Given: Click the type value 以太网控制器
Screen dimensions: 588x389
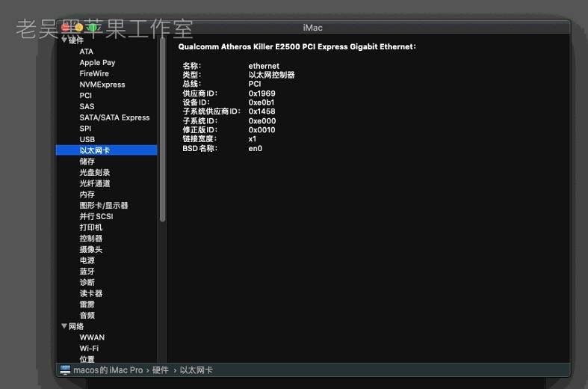Looking at the screenshot, I should (x=271, y=75).
